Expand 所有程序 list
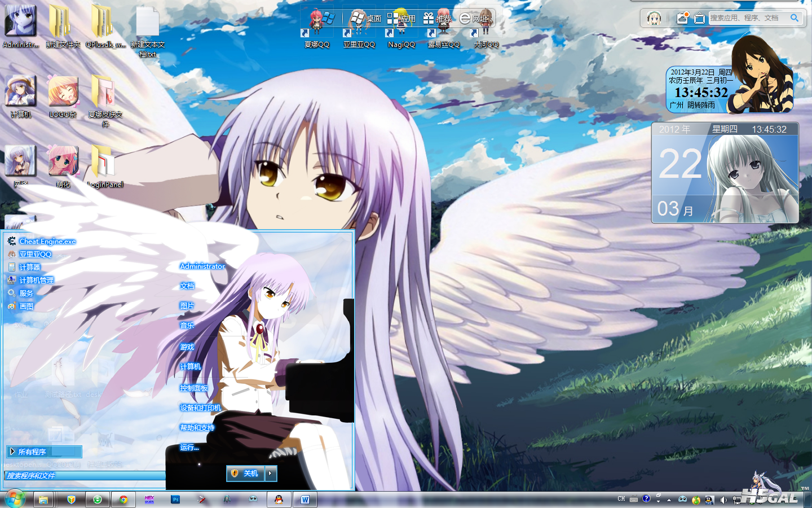This screenshot has height=508, width=812. pyautogui.click(x=44, y=452)
